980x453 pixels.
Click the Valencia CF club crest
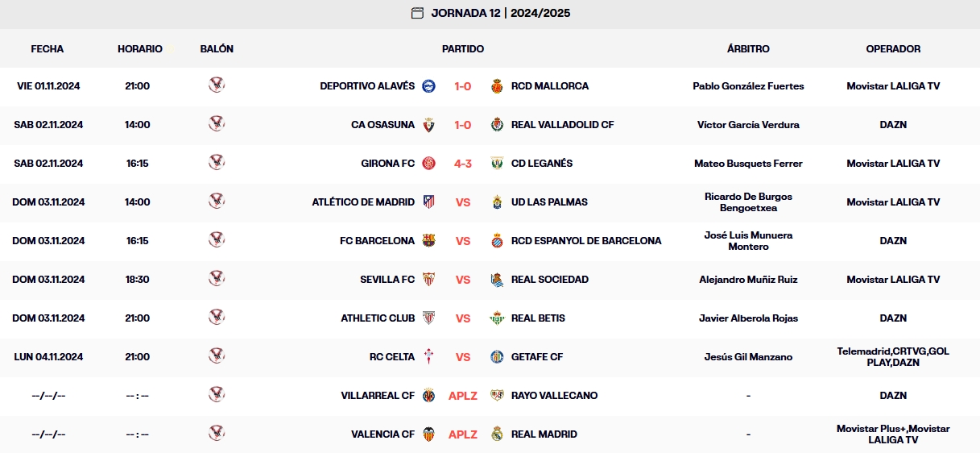429,434
